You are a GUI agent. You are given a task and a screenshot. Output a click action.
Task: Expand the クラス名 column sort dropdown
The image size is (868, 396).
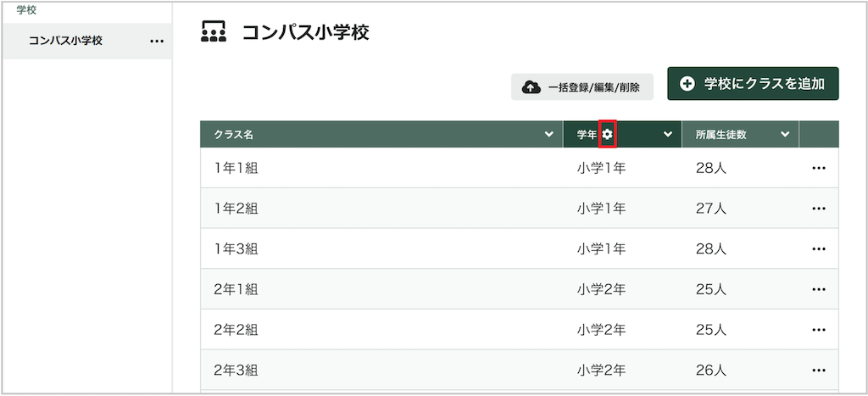(x=548, y=135)
